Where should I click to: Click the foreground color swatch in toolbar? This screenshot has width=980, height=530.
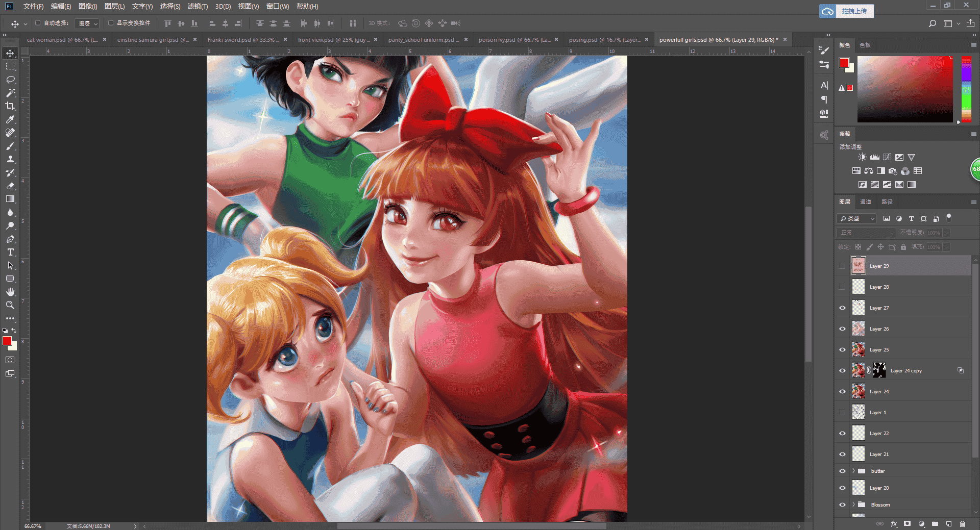(7, 341)
